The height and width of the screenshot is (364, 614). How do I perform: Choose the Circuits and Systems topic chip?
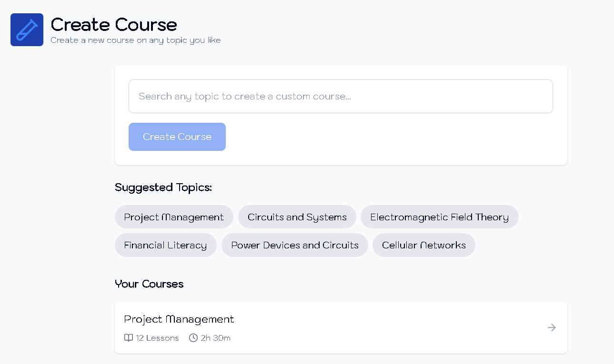pos(297,217)
